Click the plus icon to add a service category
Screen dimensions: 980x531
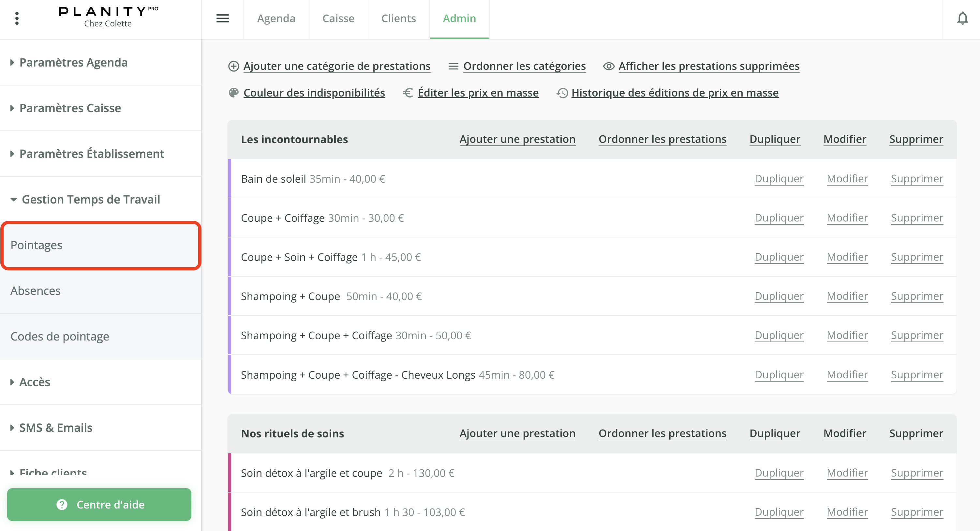[233, 66]
